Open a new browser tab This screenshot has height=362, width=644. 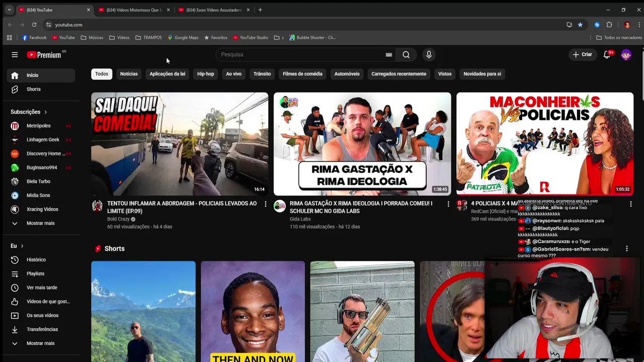pos(260,10)
